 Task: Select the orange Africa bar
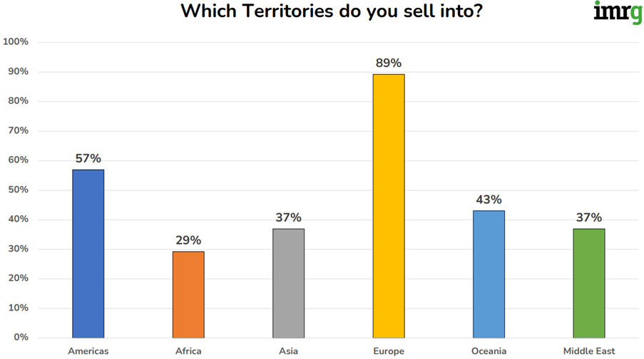[x=188, y=294]
